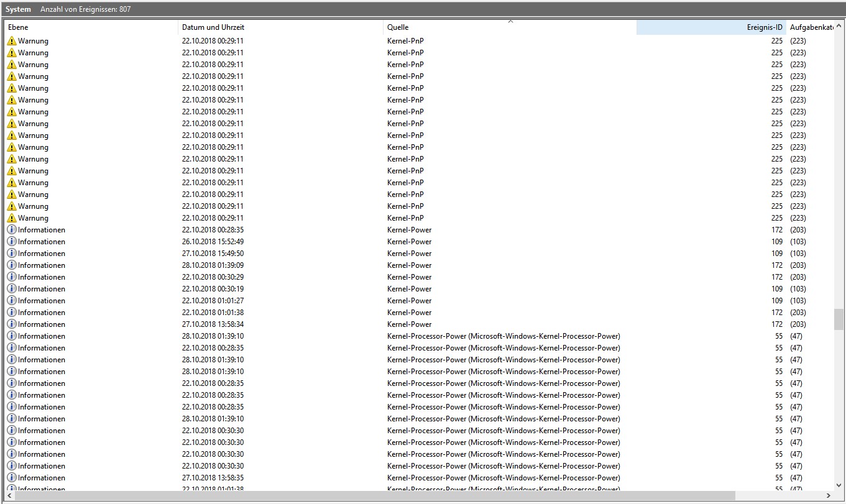Click Kernel-Power source of the 28.10.2018 01:39:09 event
Image resolution: width=846 pixels, height=504 pixels.
[409, 265]
